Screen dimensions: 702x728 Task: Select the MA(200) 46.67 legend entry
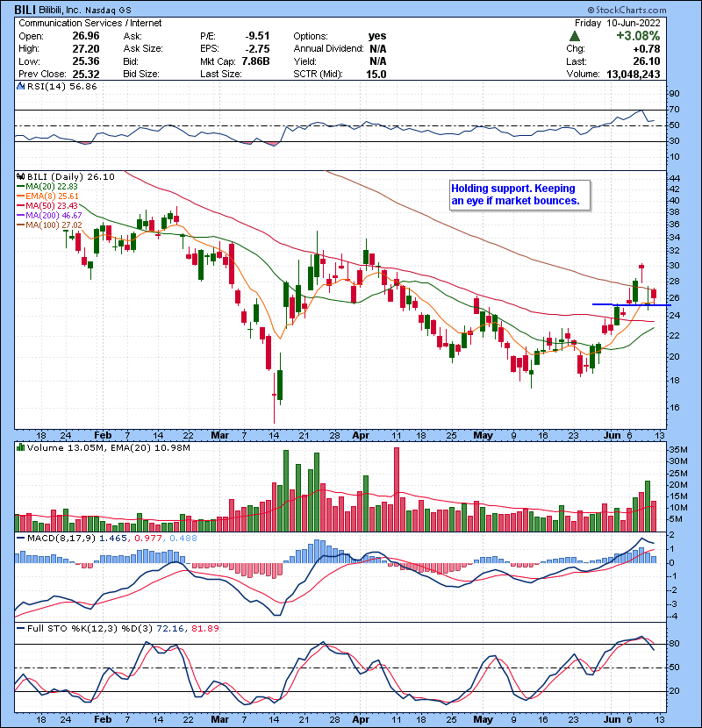[x=50, y=216]
